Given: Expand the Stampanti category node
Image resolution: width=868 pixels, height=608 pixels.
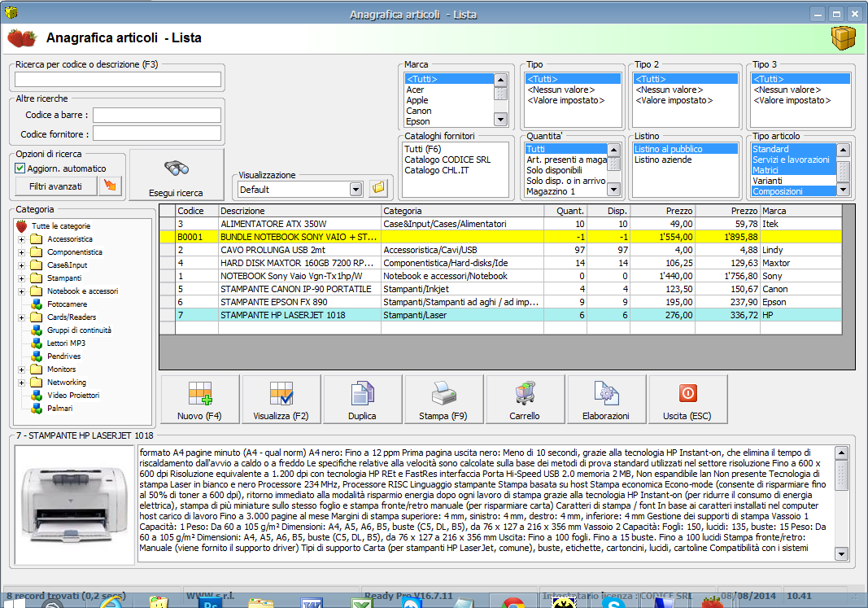Looking at the screenshot, I should 22,278.
